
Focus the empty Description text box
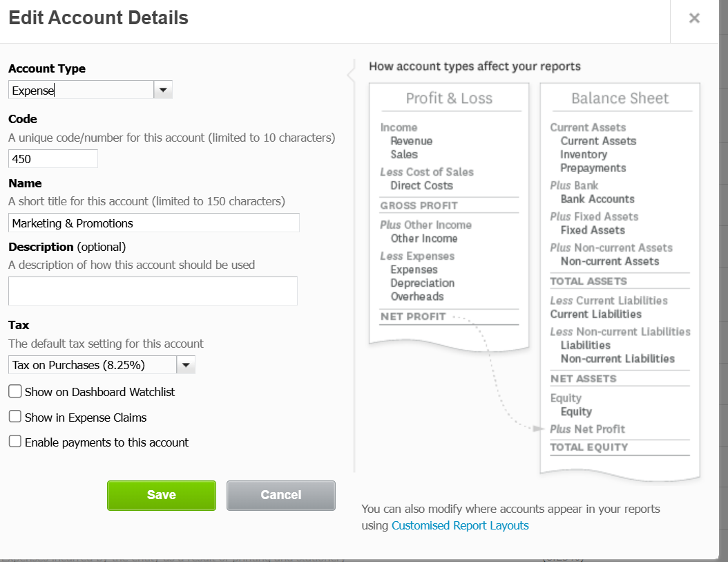pos(153,291)
